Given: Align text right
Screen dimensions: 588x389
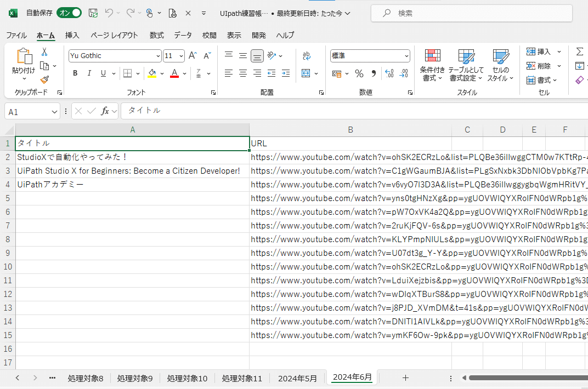Looking at the screenshot, I should [257, 73].
